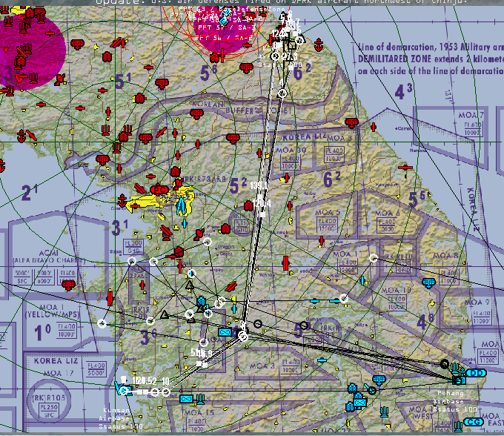Click blue radar unit icon below MOA 8

coord(428,283)
